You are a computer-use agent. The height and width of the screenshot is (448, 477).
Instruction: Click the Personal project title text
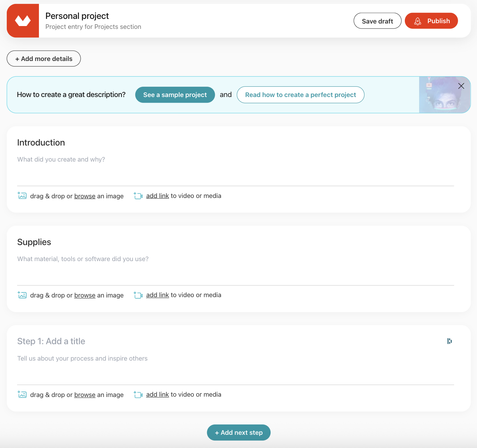coord(77,16)
